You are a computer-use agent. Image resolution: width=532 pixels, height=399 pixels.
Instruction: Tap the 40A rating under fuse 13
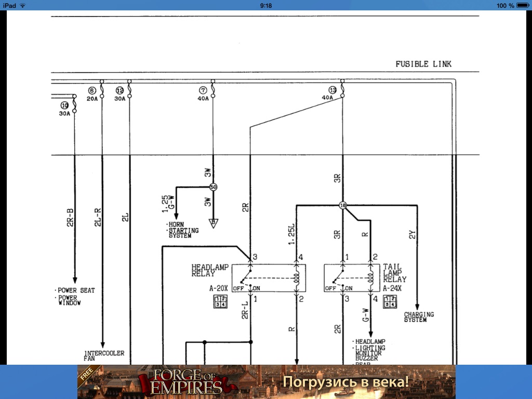pos(327,98)
